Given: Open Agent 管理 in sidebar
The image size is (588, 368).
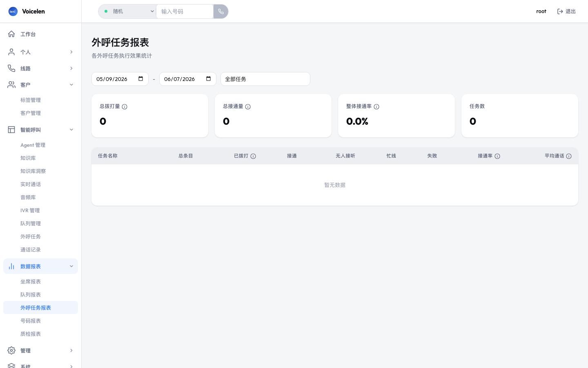Looking at the screenshot, I should click(x=40, y=145).
